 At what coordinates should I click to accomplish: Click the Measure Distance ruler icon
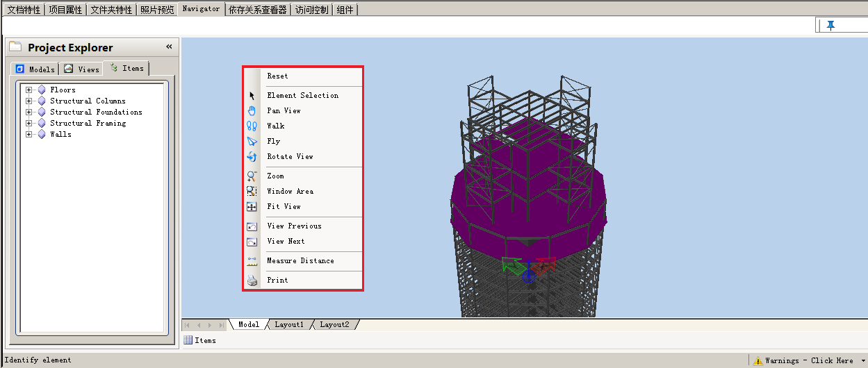click(x=252, y=261)
